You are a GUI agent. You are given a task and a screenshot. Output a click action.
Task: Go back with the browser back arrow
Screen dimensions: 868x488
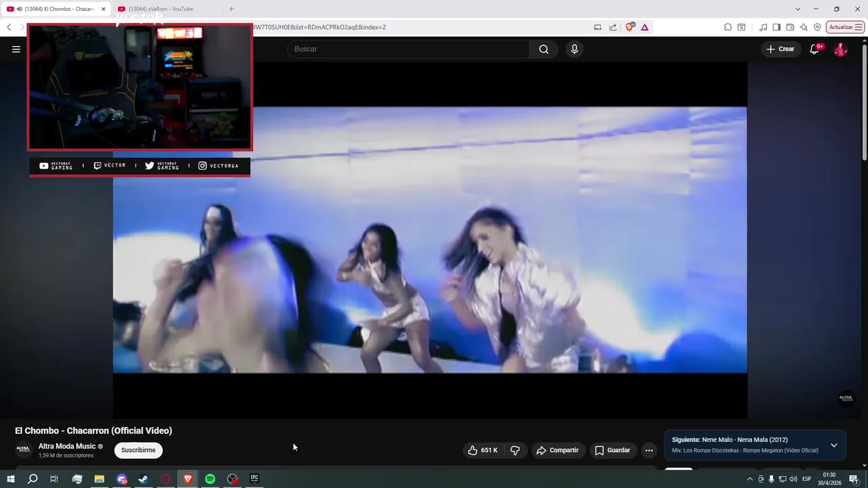coord(9,27)
